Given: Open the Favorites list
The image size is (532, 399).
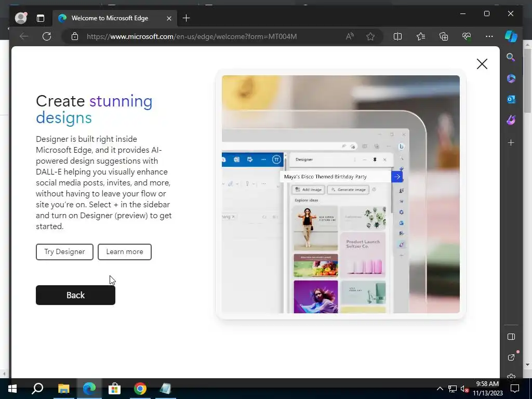Looking at the screenshot, I should (x=421, y=36).
